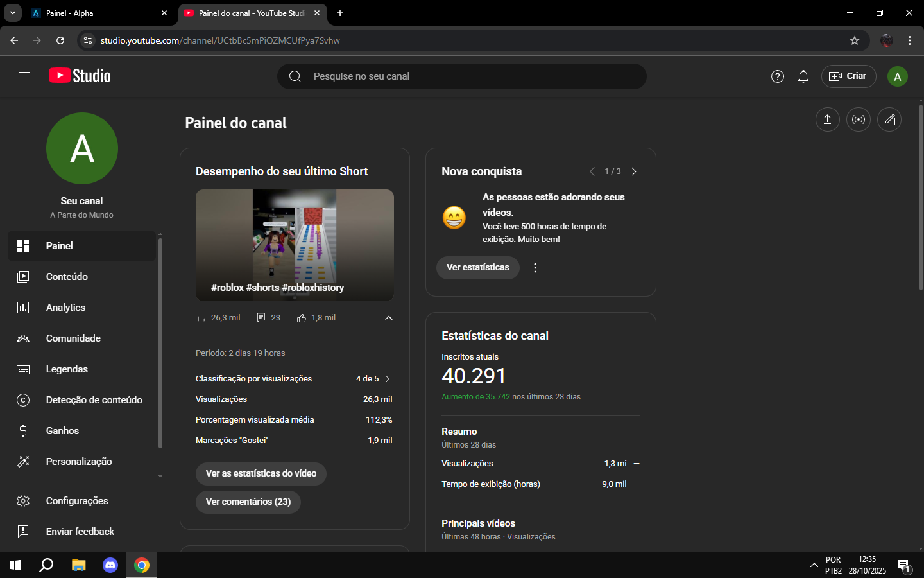Screen dimensions: 924x578
Task: Open Ganhos in the sidebar
Action: tap(81, 431)
